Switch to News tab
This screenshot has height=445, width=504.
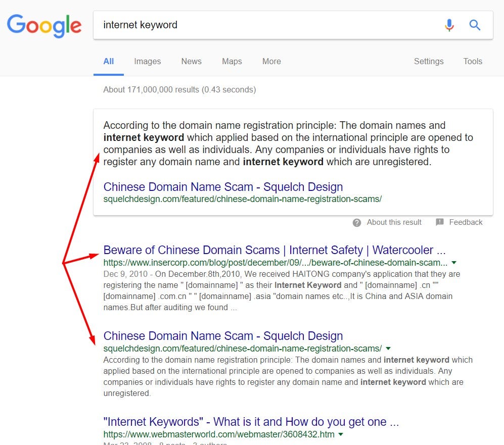(x=191, y=61)
